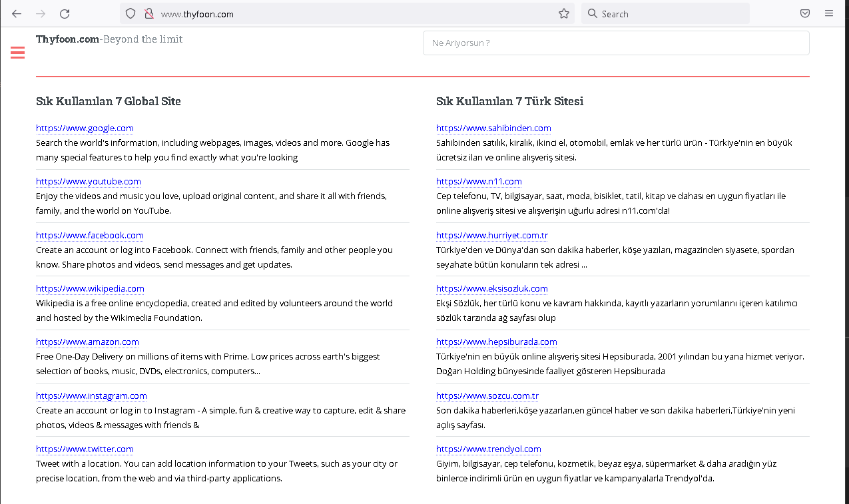Screen dimensions: 849x504
Task: Click the browser Search box
Action: click(x=666, y=13)
